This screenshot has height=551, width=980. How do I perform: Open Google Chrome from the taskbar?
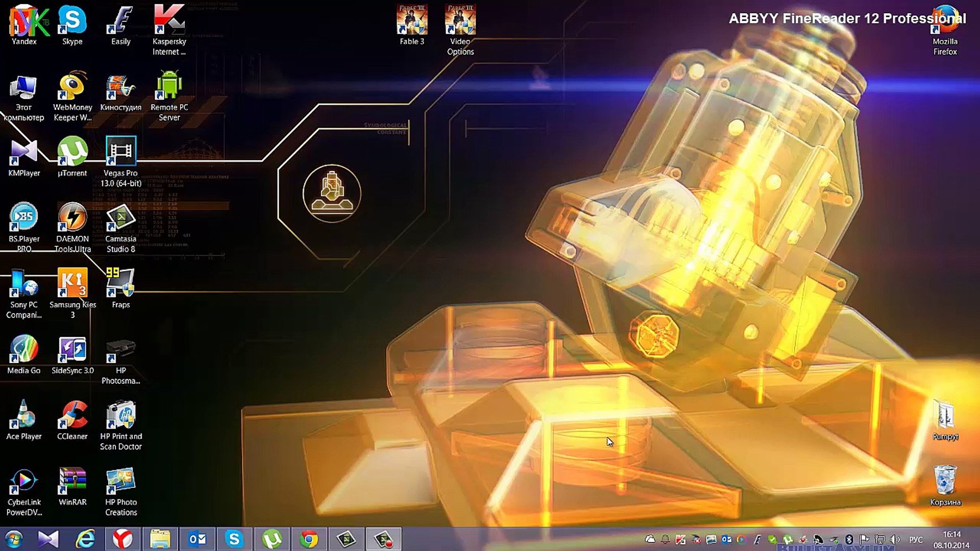(309, 539)
